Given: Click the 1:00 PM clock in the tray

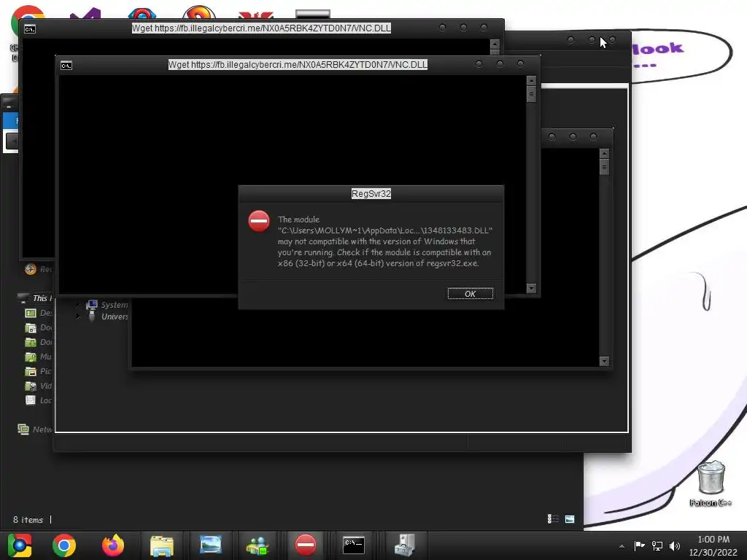Looking at the screenshot, I should pos(713,540).
